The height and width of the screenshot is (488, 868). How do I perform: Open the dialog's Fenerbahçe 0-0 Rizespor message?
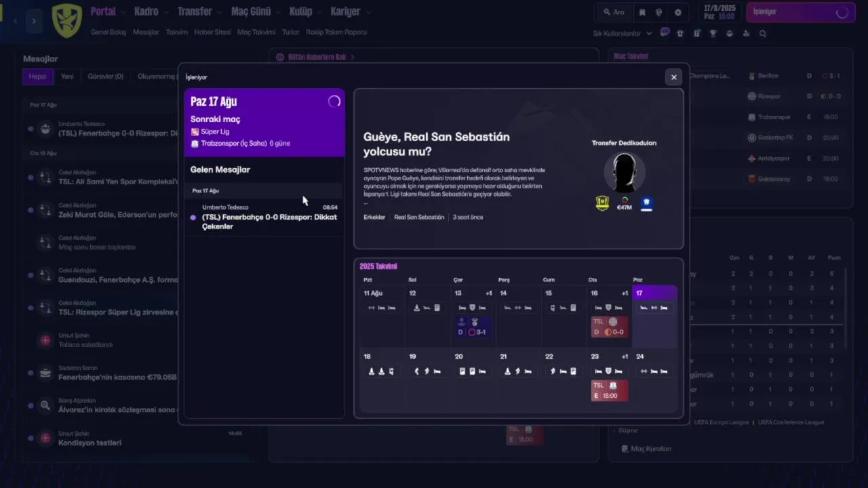click(x=264, y=217)
